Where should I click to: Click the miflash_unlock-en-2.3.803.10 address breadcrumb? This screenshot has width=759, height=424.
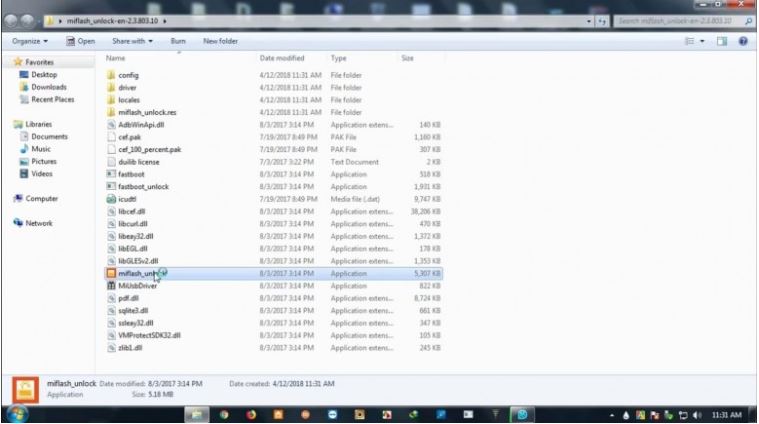pyautogui.click(x=112, y=21)
